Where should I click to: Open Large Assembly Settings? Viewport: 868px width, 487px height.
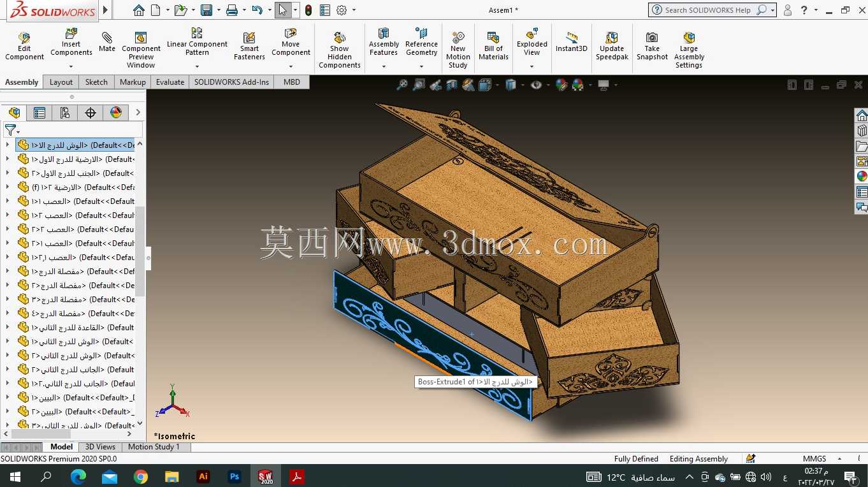pos(689,50)
